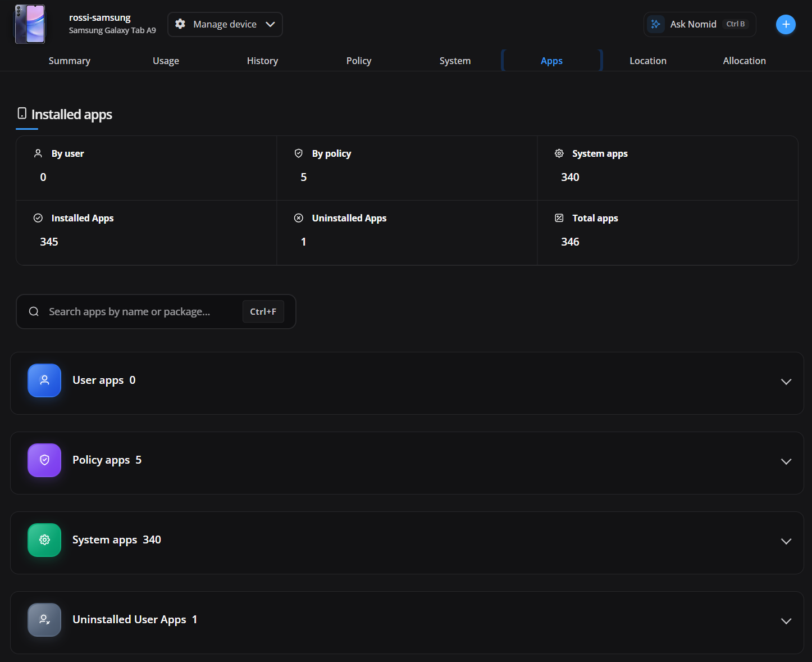
Task: Click the By user count 0
Action: 43,177
